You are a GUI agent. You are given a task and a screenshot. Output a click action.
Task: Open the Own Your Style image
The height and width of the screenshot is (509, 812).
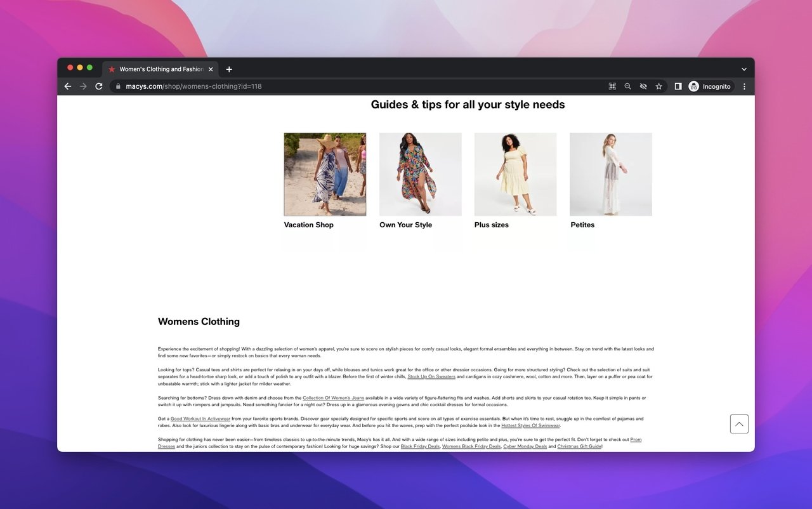pos(421,175)
